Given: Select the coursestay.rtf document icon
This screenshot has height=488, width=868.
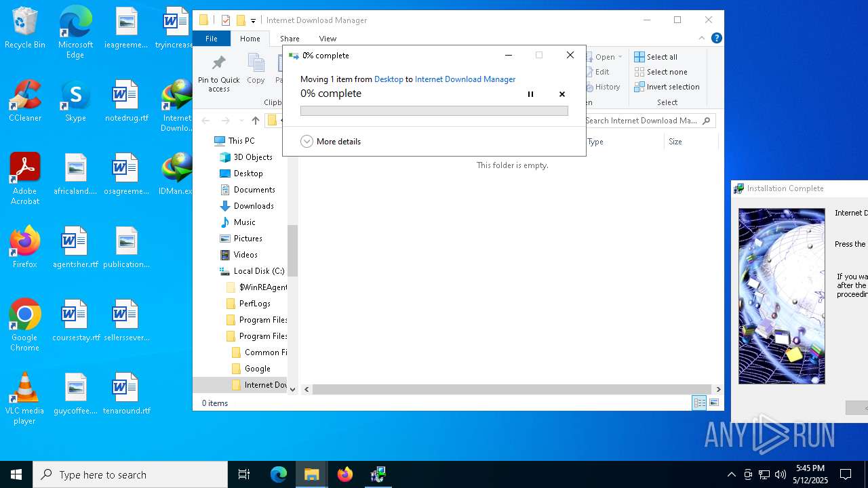Looking at the screenshot, I should tap(75, 321).
